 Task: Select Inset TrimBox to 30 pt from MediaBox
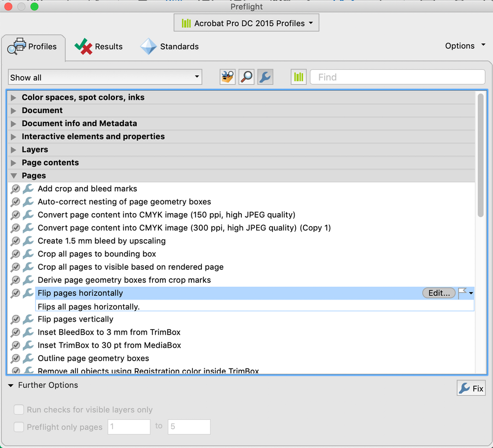[x=110, y=345]
